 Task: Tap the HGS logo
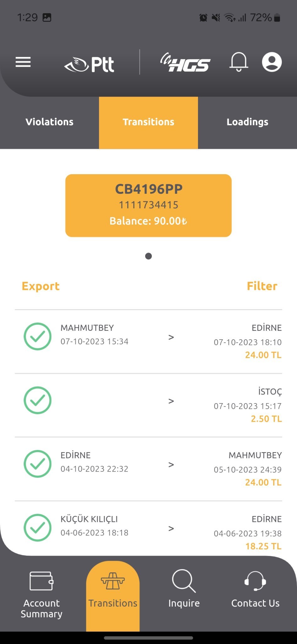185,63
